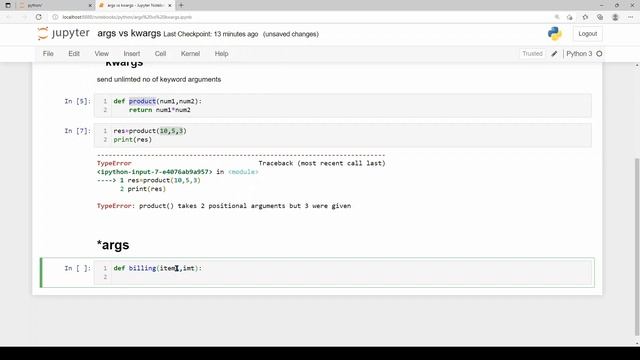Screen dimensions: 640x360
Task: Click the def product code cell
Action: (x=342, y=105)
